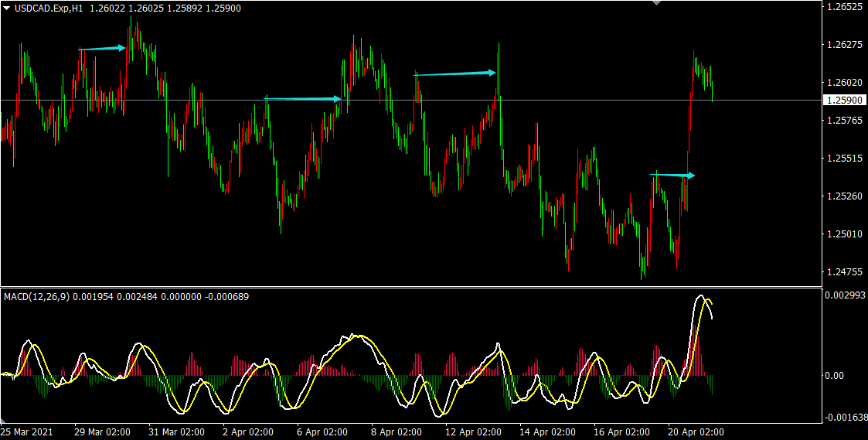Click the small grey triangle at the MACD window's bottom-left corner
The height and width of the screenshot is (440, 868).
3,418
